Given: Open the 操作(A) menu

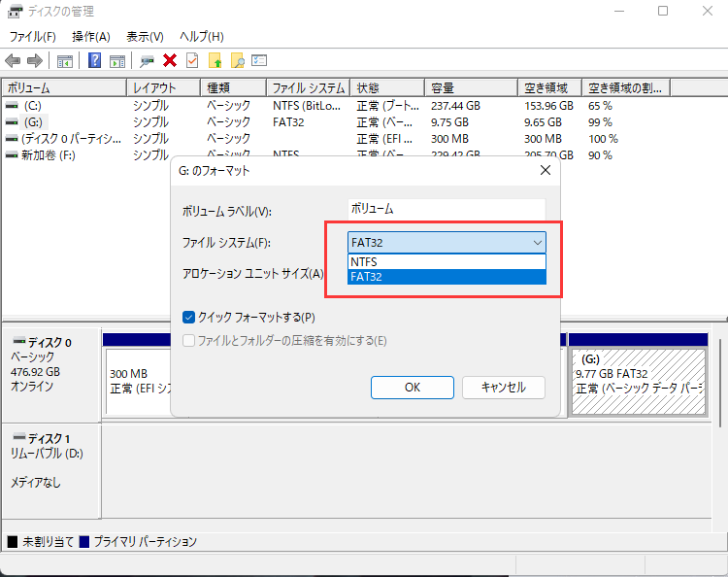Looking at the screenshot, I should point(91,37).
